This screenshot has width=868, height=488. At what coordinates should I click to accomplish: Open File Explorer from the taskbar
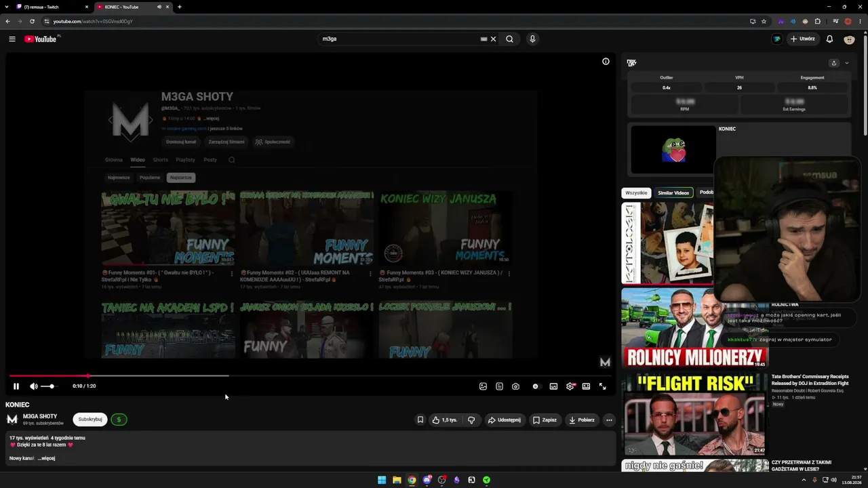pyautogui.click(x=397, y=480)
